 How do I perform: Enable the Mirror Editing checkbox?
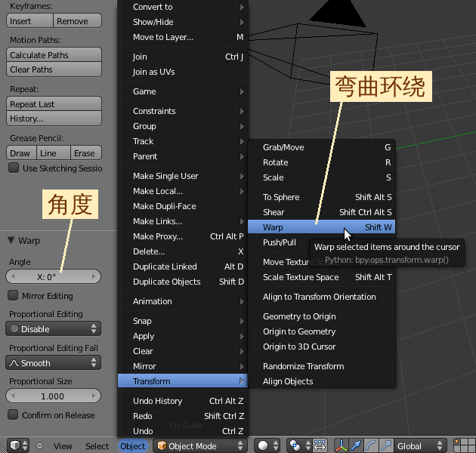[x=13, y=295]
